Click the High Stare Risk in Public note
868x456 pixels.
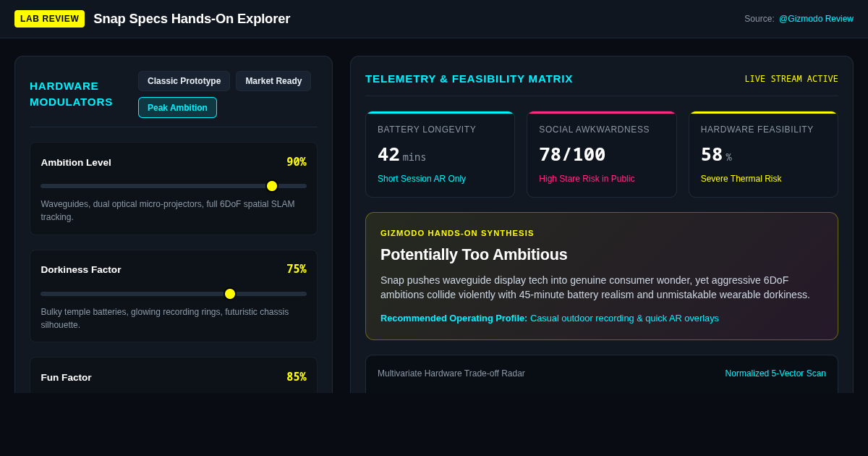click(x=587, y=179)
